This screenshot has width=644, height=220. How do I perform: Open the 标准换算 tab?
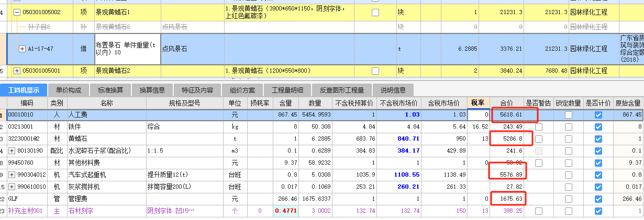pos(110,90)
